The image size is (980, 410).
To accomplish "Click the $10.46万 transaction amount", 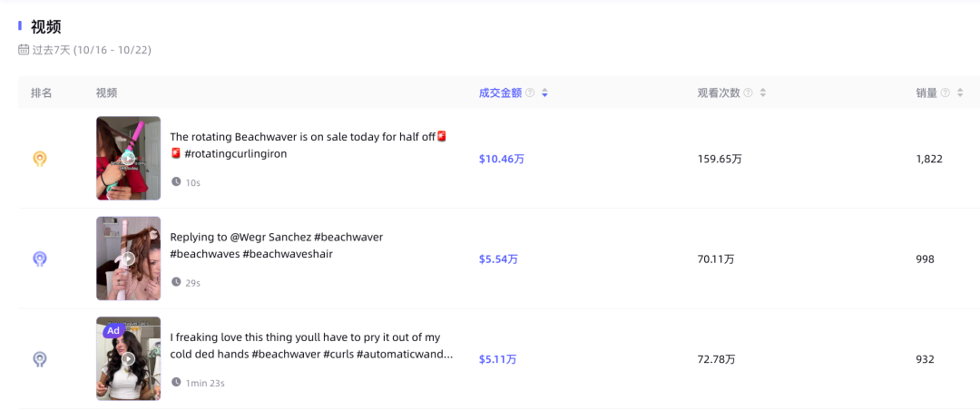I will [x=502, y=159].
